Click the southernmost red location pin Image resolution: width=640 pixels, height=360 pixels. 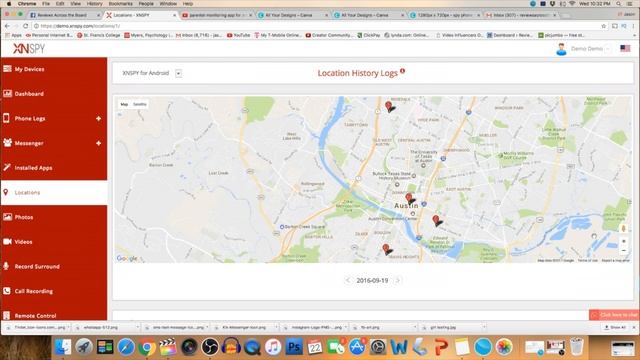386,249
